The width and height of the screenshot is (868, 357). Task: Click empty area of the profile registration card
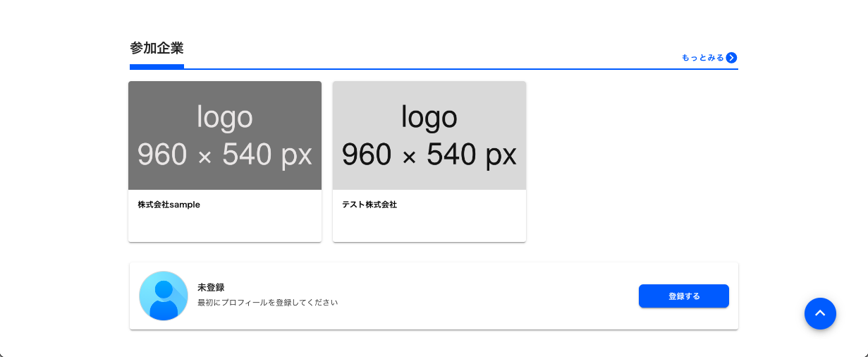click(487, 296)
